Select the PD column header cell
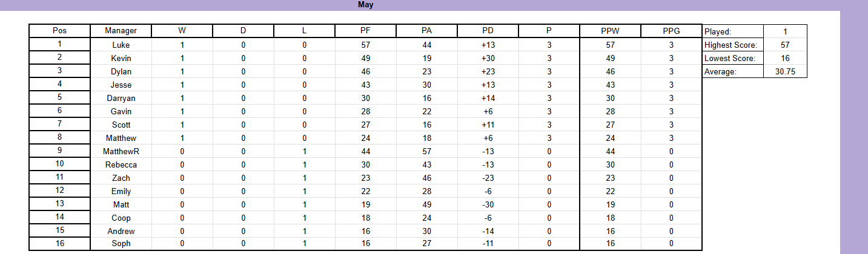The height and width of the screenshot is (254, 868). (x=488, y=31)
